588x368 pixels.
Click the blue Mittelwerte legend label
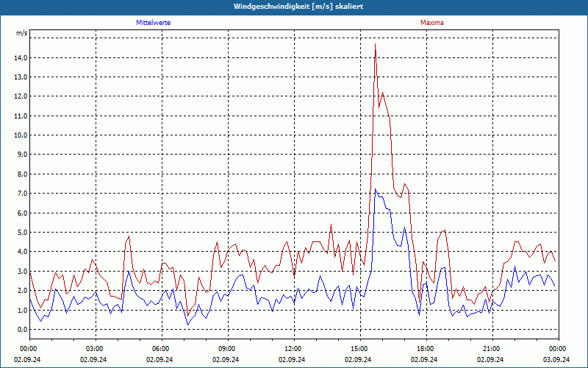tap(154, 23)
